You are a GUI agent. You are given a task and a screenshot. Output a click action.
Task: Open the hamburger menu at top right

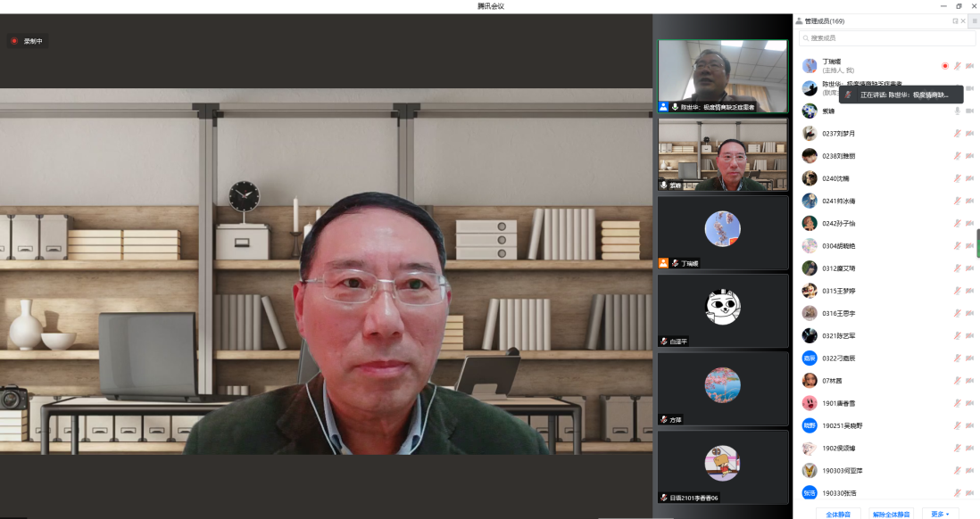(974, 21)
